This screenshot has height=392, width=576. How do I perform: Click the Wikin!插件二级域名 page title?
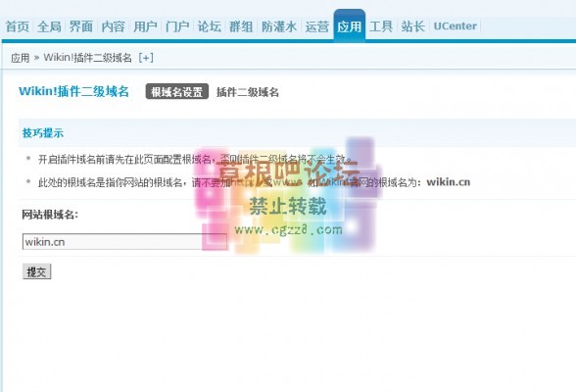[73, 91]
